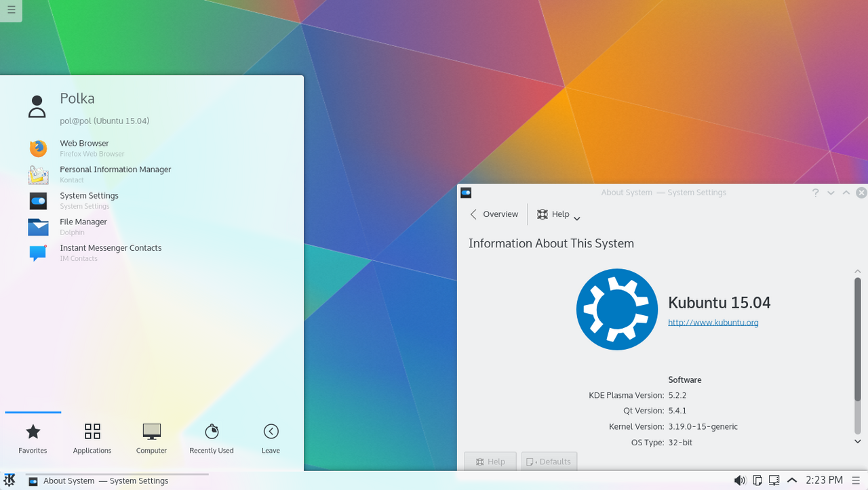The height and width of the screenshot is (490, 868).
Task: Click the System Settings window title icon
Action: click(x=466, y=192)
